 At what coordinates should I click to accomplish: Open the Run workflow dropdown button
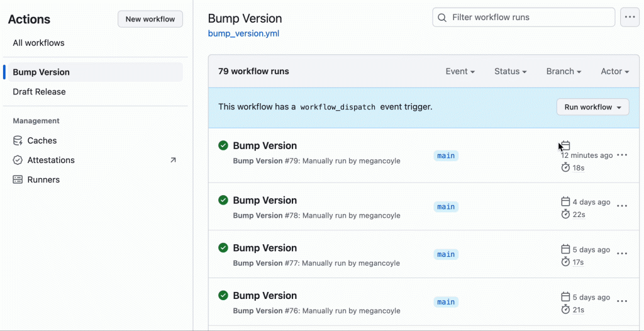pos(592,108)
